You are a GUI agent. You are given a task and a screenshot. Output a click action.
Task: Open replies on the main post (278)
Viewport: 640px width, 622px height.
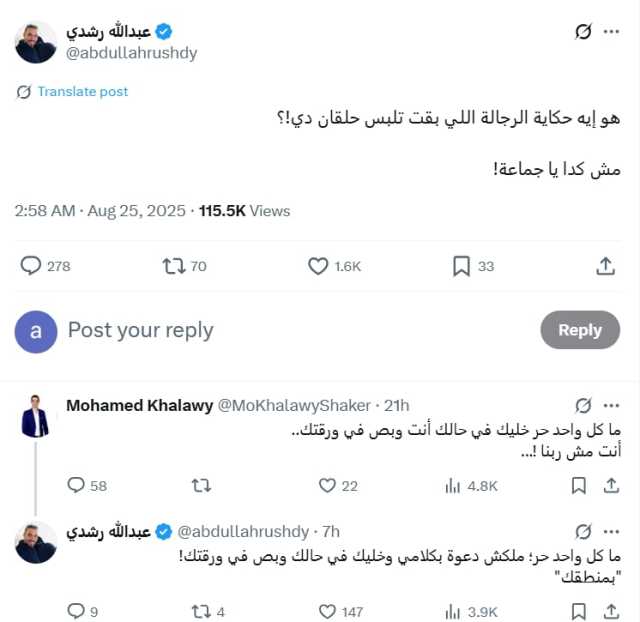coord(31,266)
